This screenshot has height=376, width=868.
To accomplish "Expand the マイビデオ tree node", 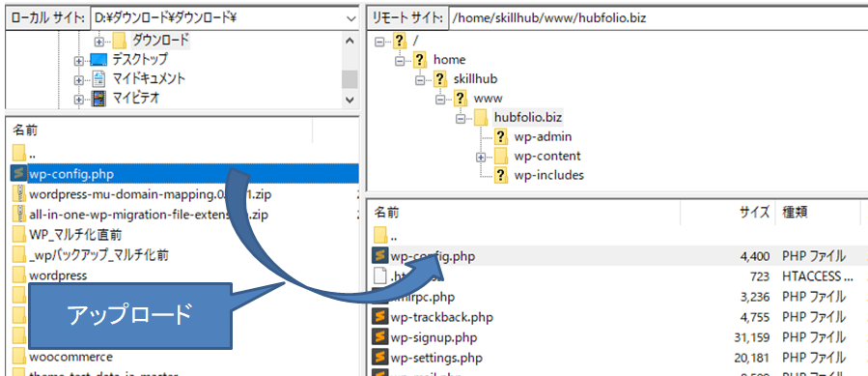I will [x=78, y=100].
